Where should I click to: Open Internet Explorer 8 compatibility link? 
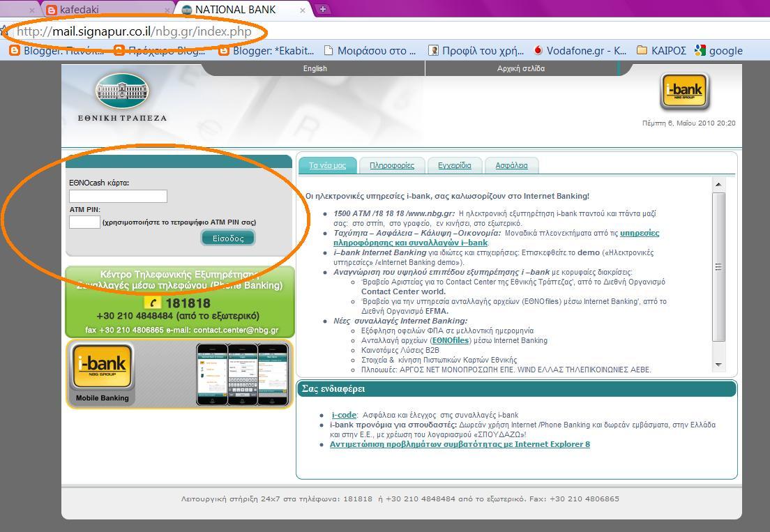(x=460, y=444)
